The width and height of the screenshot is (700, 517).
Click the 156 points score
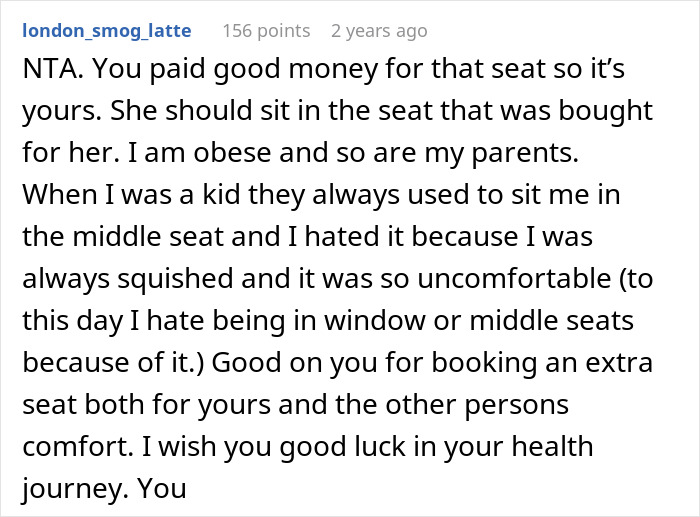coord(265,31)
